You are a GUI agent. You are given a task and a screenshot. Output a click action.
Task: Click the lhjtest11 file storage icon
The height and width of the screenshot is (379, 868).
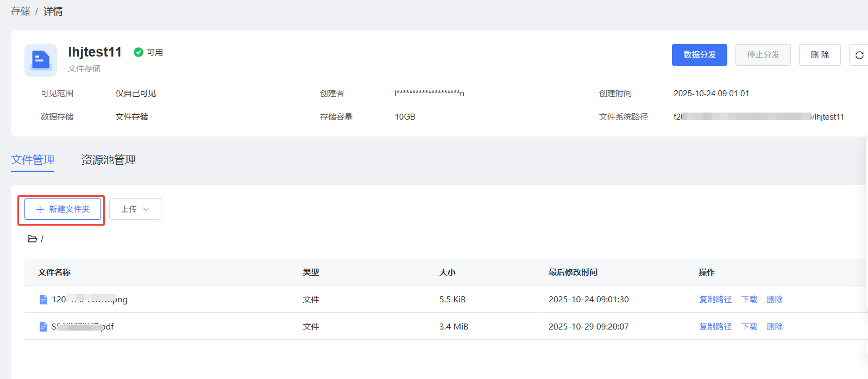pos(41,60)
